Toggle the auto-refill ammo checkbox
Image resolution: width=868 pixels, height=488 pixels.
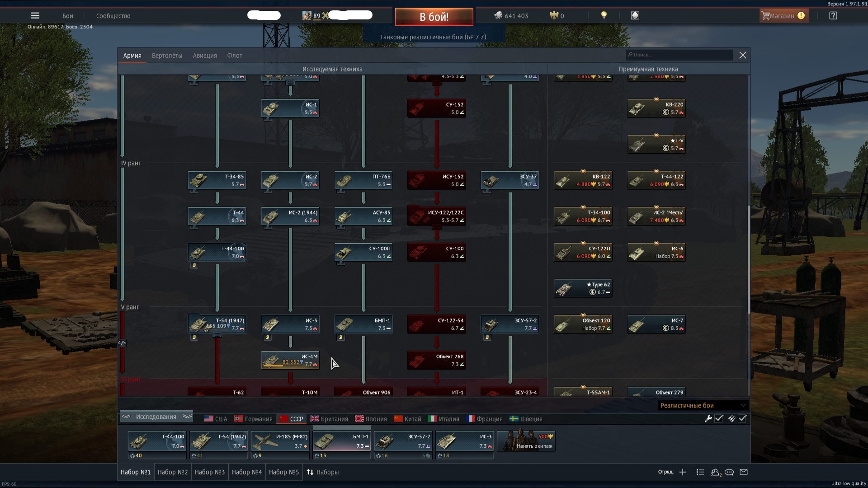(x=742, y=419)
